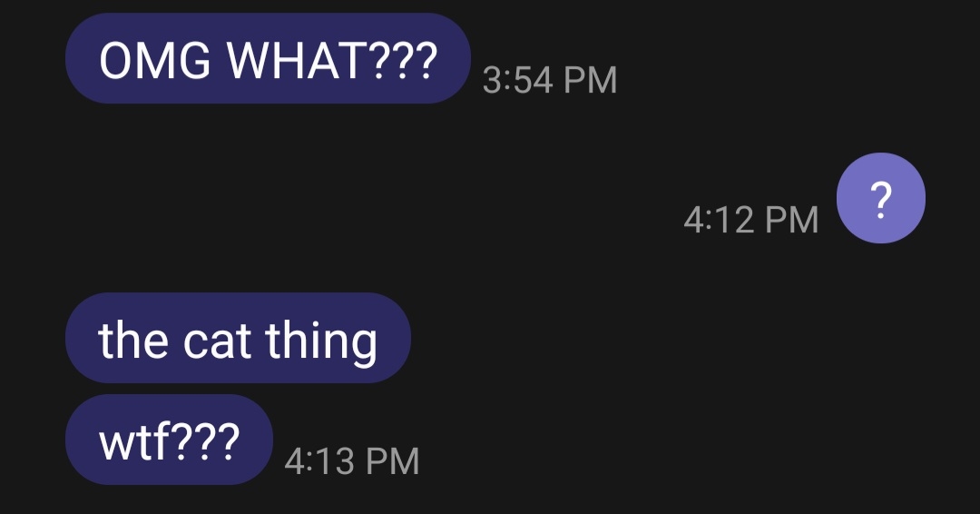Tap the sent "?" message bubble
The image size is (980, 514).
(x=880, y=199)
